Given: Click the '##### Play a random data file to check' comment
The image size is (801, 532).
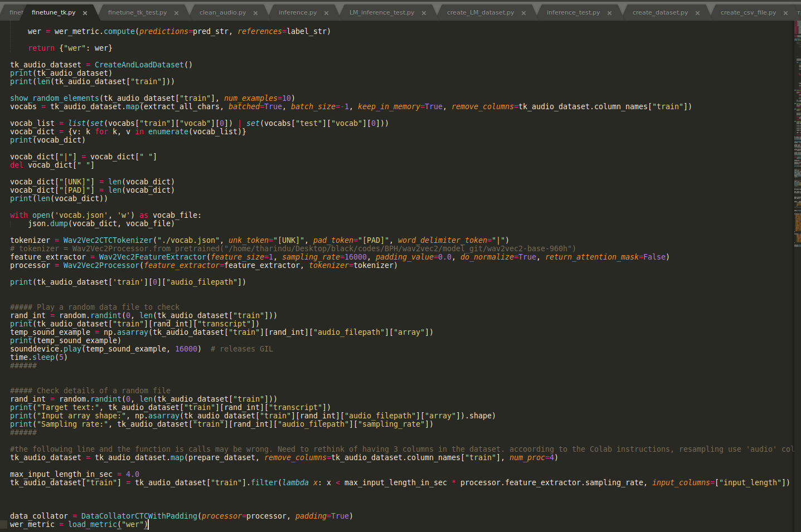Looking at the screenshot, I should point(95,308).
